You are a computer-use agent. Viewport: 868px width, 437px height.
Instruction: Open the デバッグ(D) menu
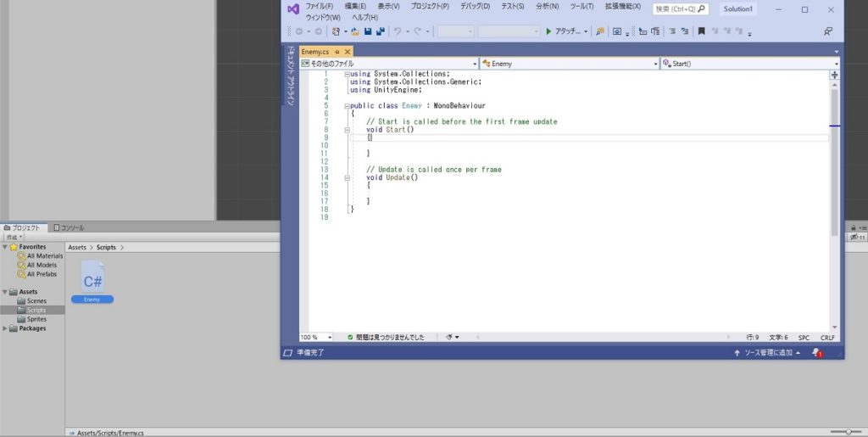(475, 7)
